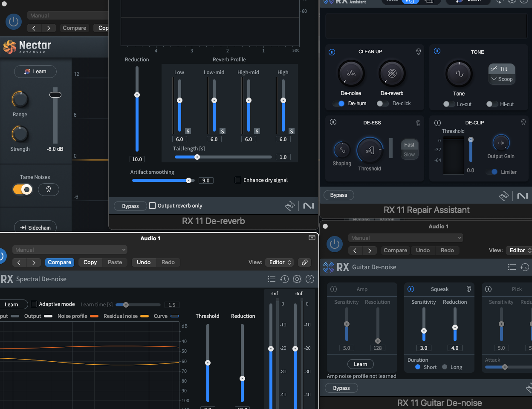This screenshot has width=532, height=409.
Task: Click Compare in Spectral De-noise header
Action: tap(60, 262)
